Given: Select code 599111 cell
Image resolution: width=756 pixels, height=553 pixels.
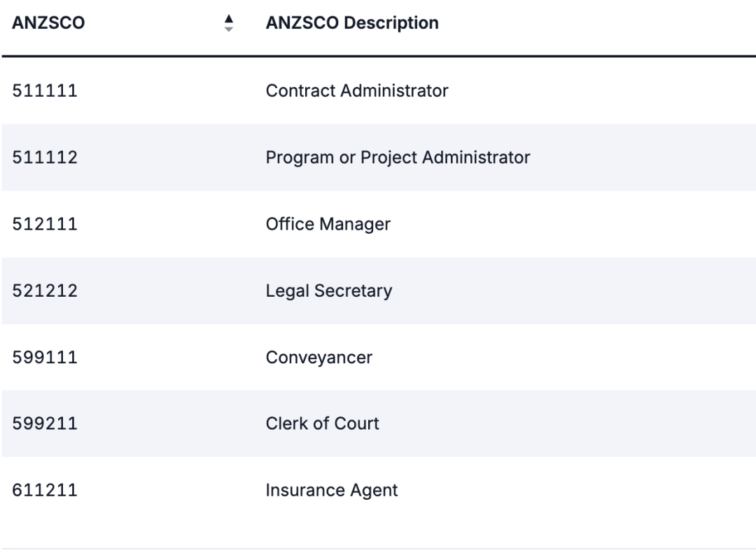Looking at the screenshot, I should pos(45,357).
